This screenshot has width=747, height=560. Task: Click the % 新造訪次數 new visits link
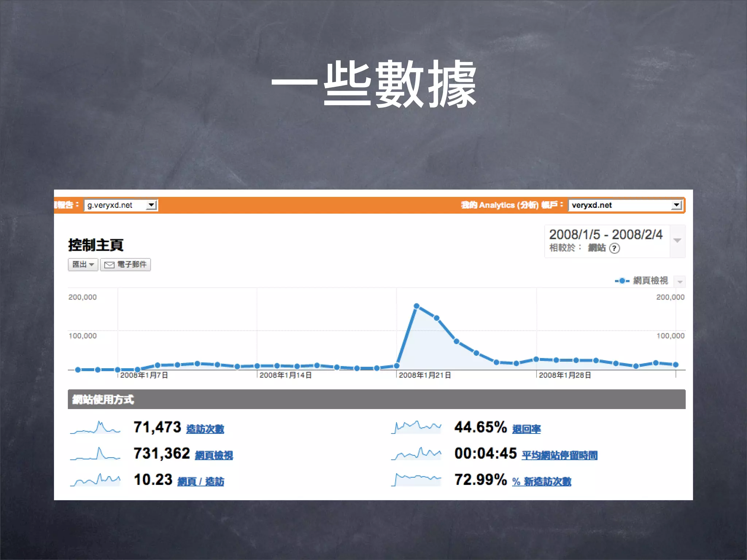click(542, 482)
